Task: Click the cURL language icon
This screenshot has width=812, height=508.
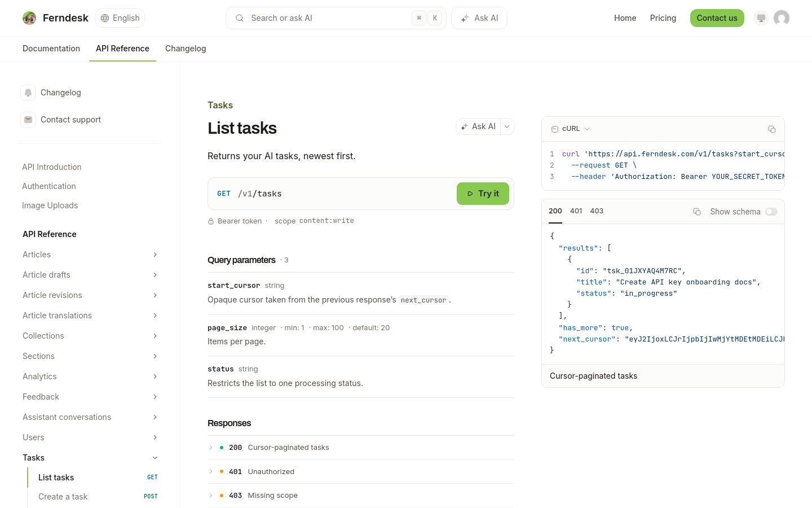Action: pyautogui.click(x=555, y=129)
